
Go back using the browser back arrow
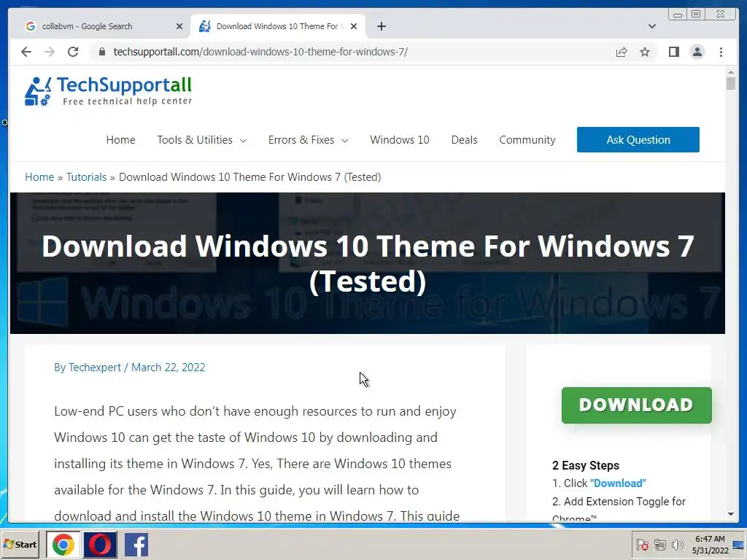26,52
